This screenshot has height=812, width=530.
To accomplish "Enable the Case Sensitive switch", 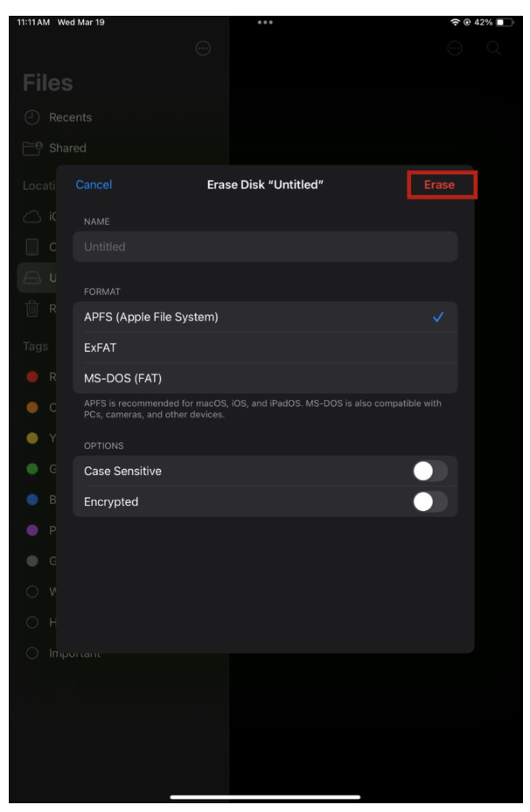I will pyautogui.click(x=429, y=471).
